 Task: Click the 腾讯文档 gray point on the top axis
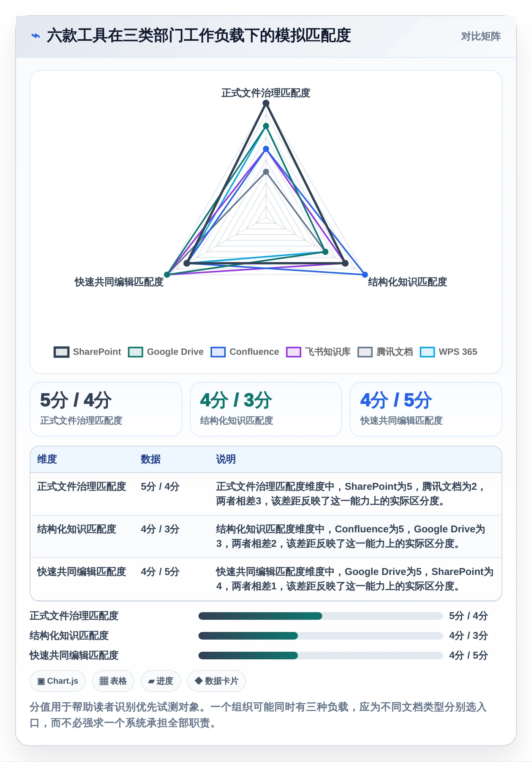[x=266, y=172]
